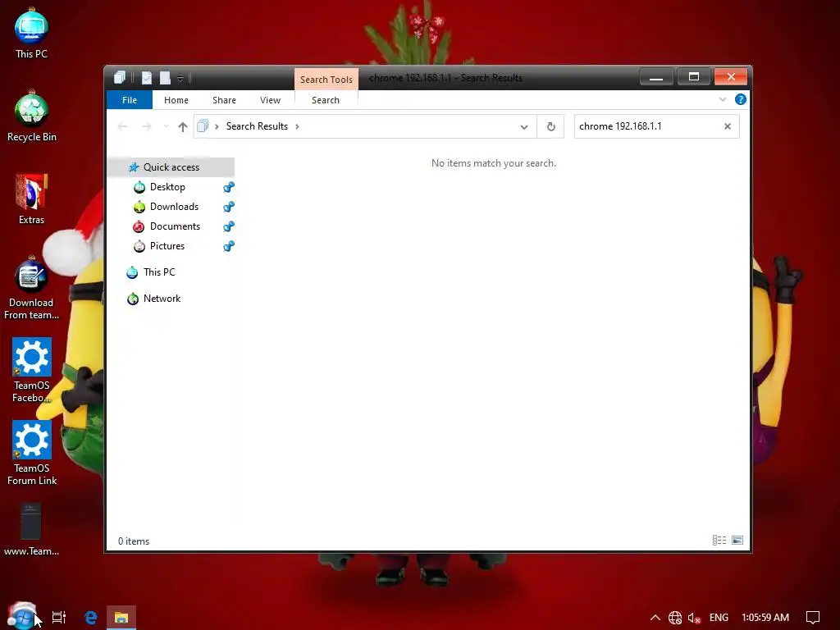
Task: Select Network in navigation pane
Action: 162,299
